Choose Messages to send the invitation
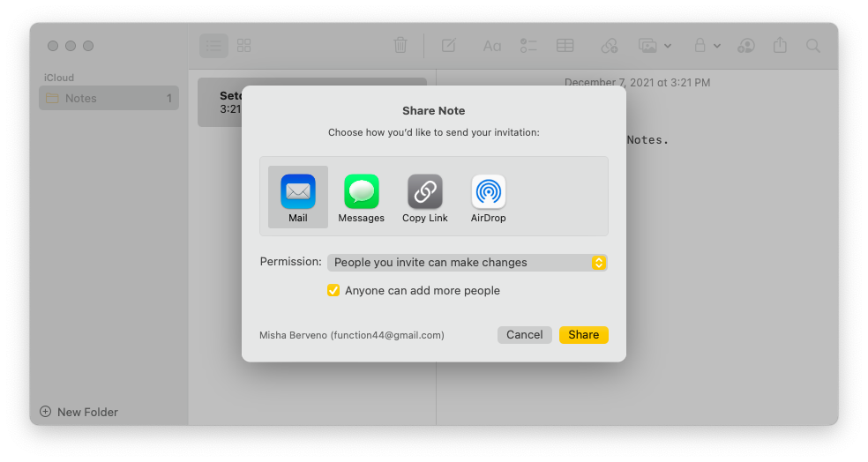Viewport: 868px width, 462px height. tap(361, 197)
